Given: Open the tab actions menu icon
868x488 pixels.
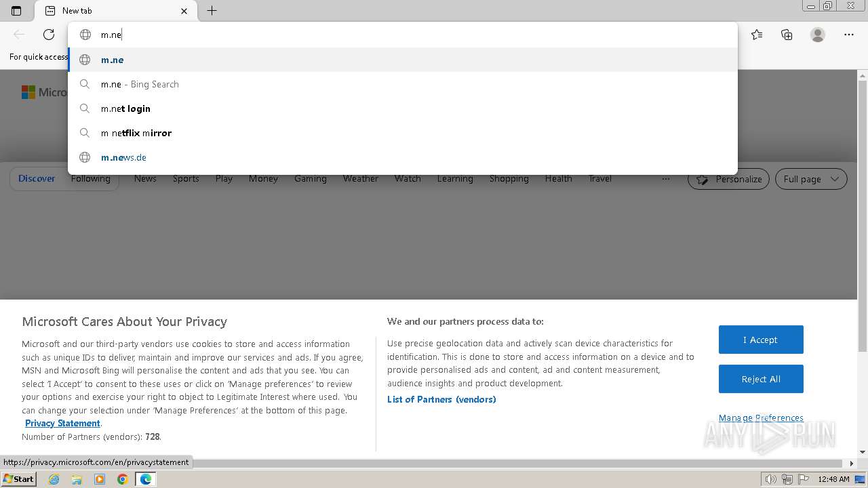Looking at the screenshot, I should 16,11.
